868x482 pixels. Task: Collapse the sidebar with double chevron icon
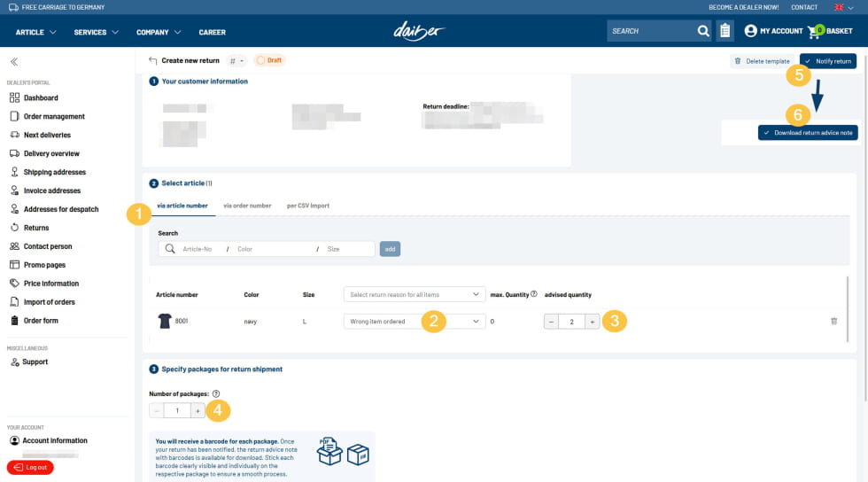coord(14,61)
